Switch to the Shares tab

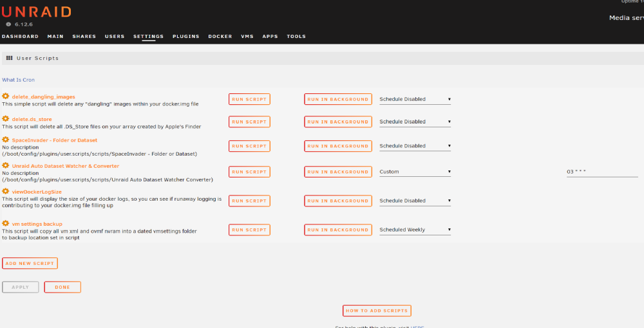click(x=84, y=37)
